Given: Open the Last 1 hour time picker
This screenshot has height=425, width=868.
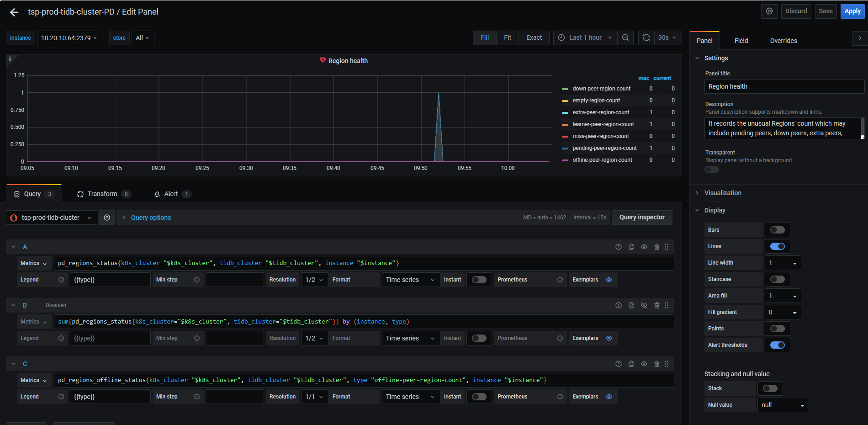Looking at the screenshot, I should [x=585, y=38].
